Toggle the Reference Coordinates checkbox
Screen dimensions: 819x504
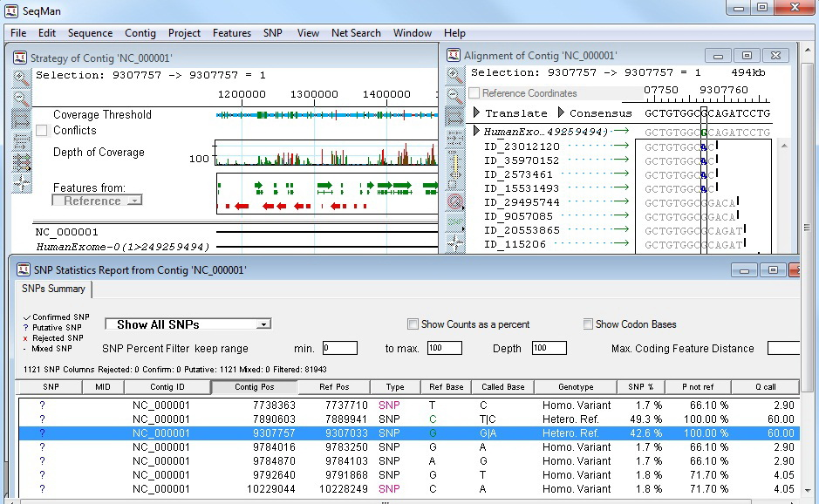pyautogui.click(x=474, y=93)
